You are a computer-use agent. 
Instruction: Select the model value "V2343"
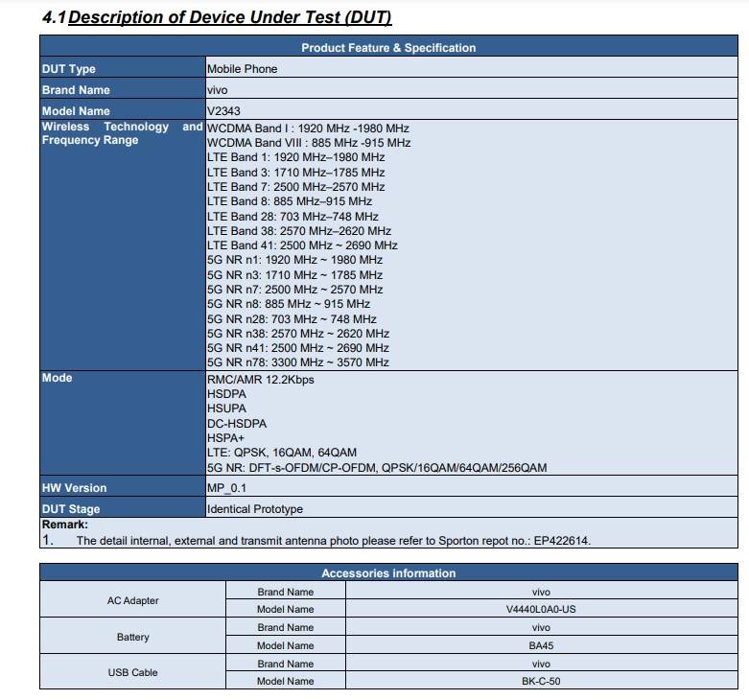click(223, 111)
